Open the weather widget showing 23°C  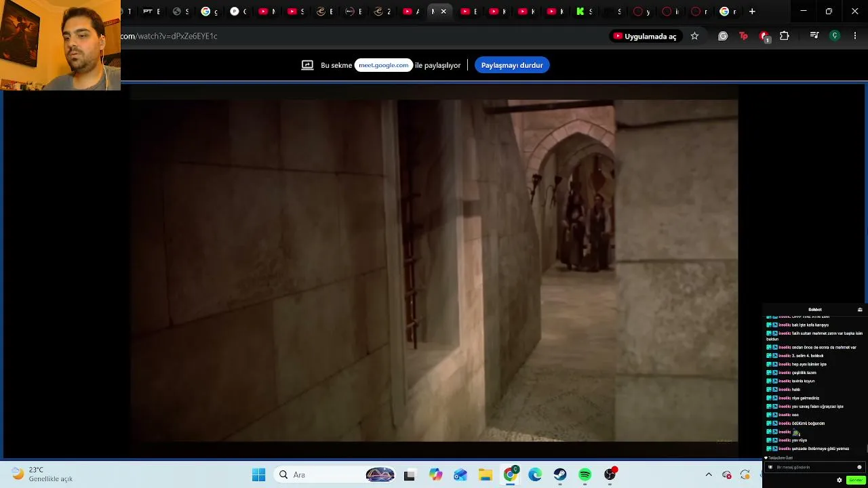tap(42, 474)
